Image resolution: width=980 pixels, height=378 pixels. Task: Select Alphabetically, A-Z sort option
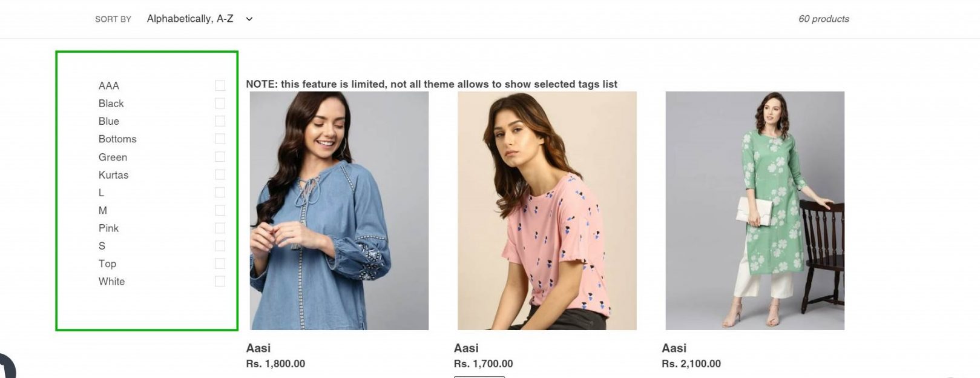coord(190,19)
